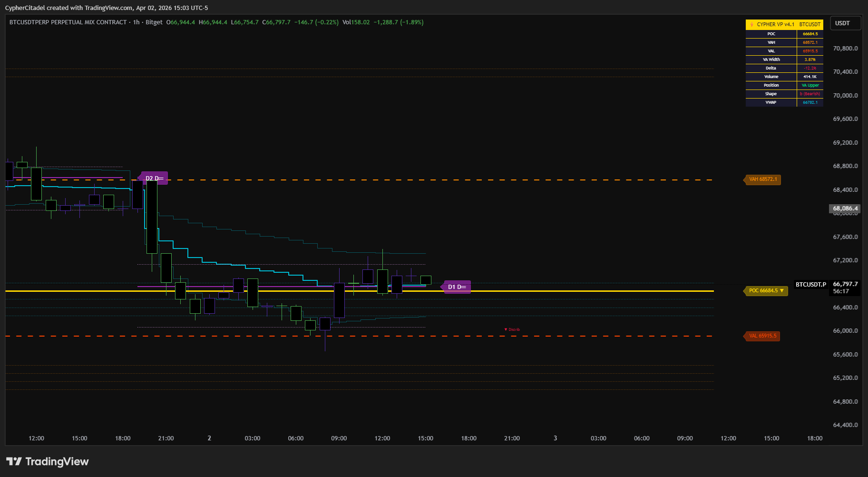Click the yellow POC horizontal line

click(571, 291)
